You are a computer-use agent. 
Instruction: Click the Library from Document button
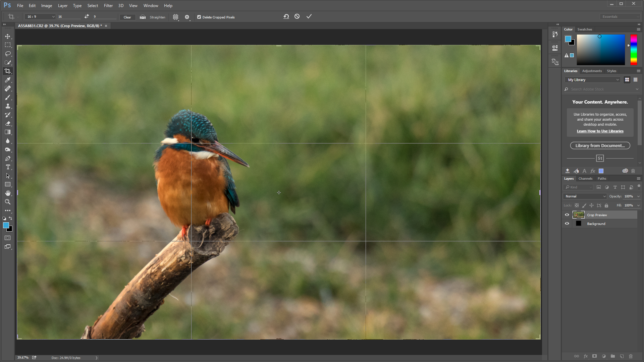tap(600, 145)
